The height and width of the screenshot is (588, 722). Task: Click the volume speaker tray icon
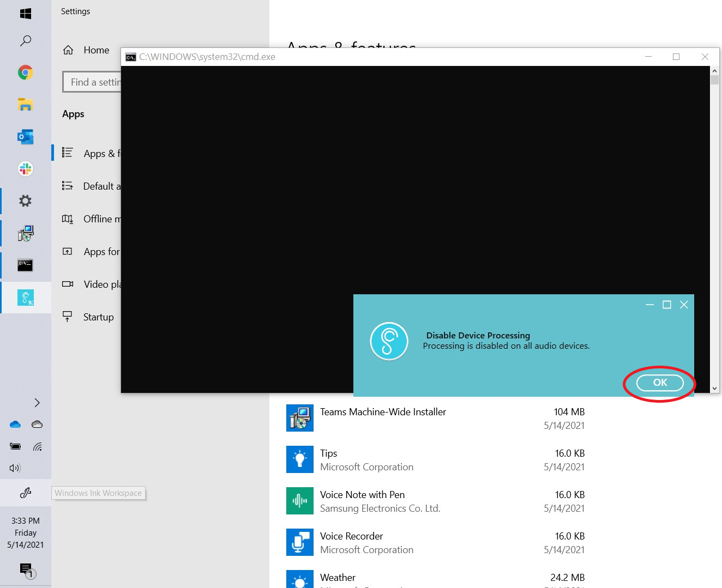click(x=15, y=468)
